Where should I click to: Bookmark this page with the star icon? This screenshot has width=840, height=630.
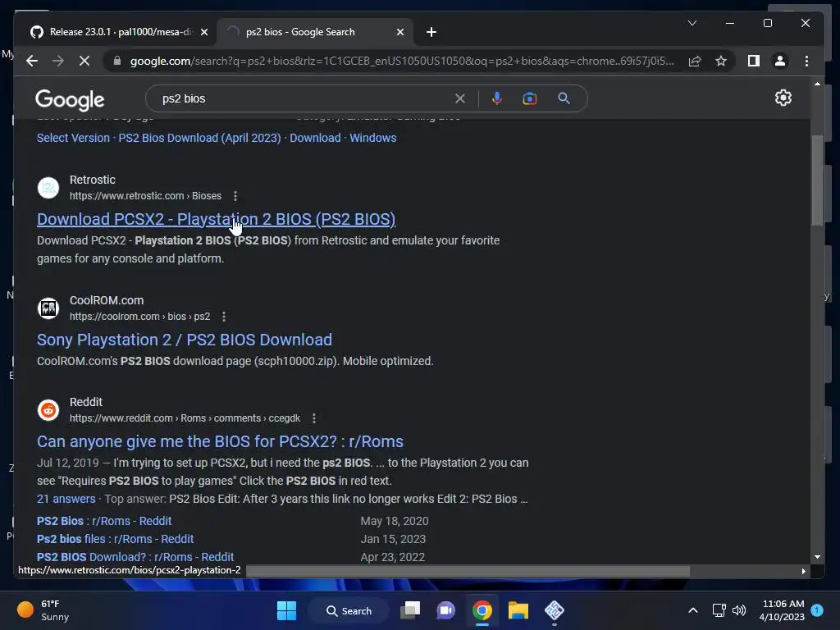(721, 61)
